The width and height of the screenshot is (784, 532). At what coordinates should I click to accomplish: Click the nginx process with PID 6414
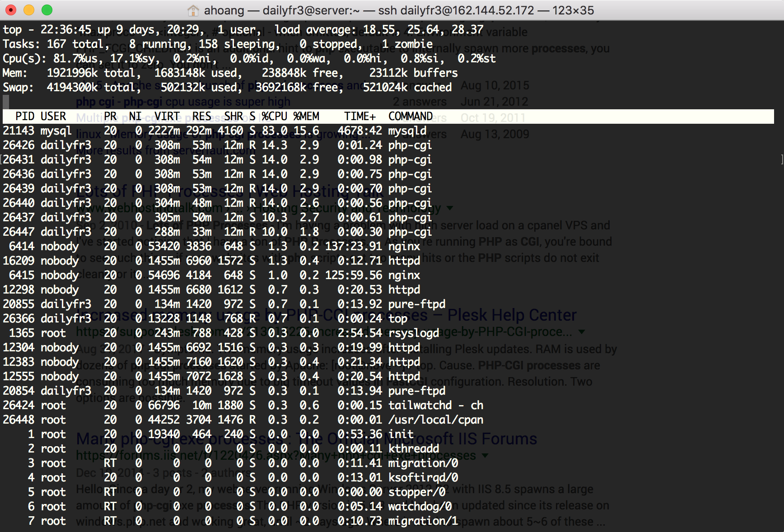388,246
